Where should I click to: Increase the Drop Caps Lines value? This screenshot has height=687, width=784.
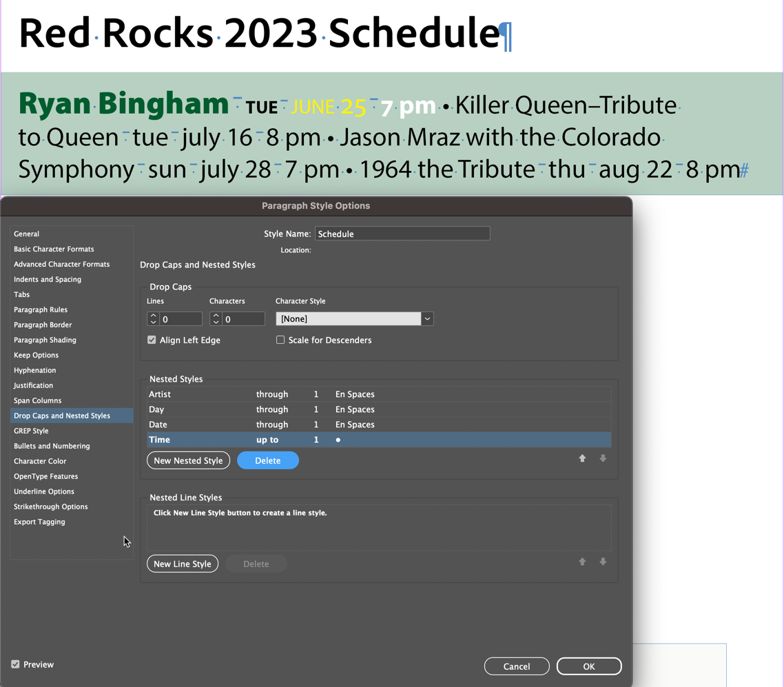[x=153, y=315]
